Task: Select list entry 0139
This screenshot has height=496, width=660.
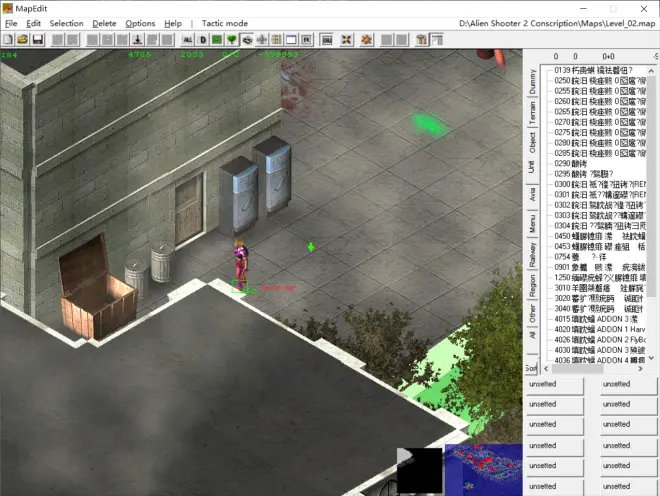Action: point(593,70)
